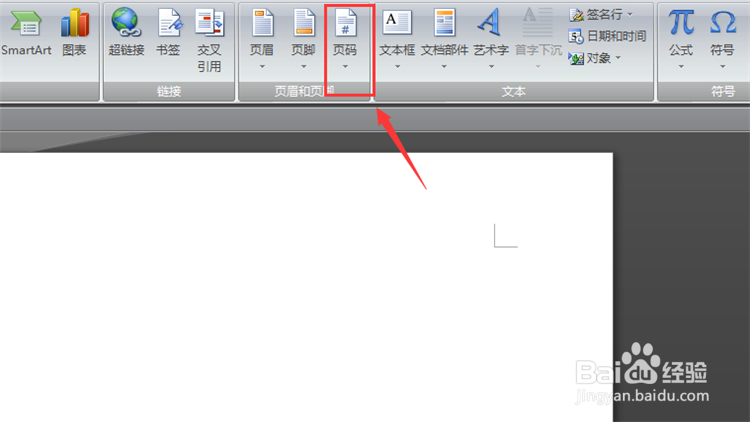Expand the 公式 dropdown arrow
The image size is (750, 422).
click(681, 67)
